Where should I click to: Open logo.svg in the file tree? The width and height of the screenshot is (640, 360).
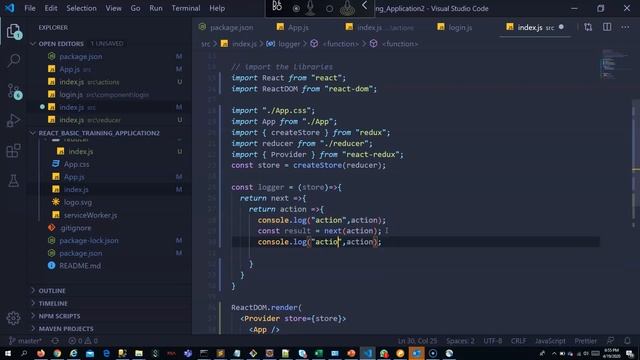pyautogui.click(x=78, y=202)
